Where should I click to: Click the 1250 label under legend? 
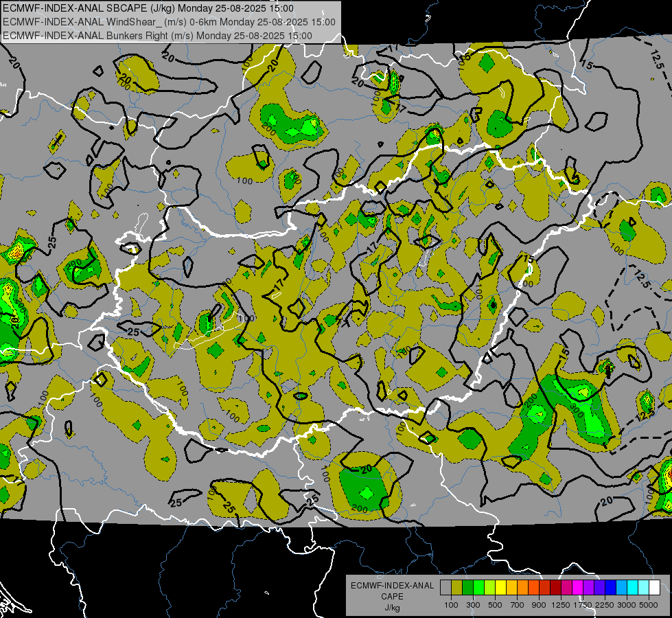click(x=561, y=605)
